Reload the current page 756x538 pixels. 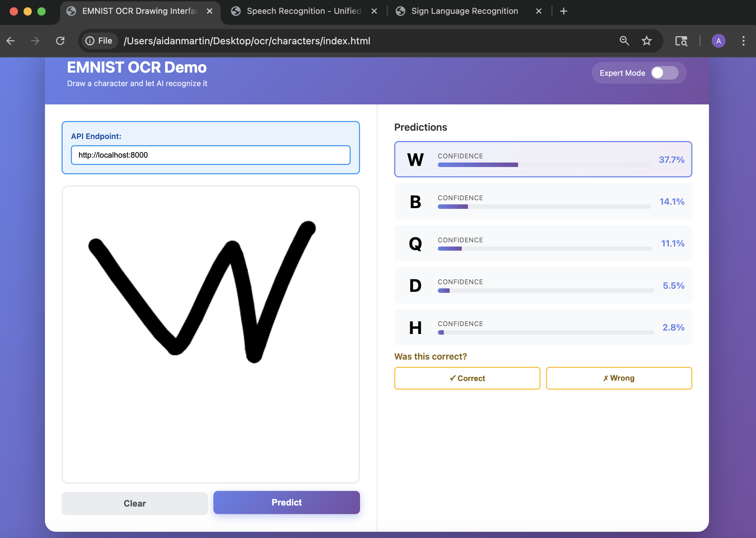click(x=60, y=41)
